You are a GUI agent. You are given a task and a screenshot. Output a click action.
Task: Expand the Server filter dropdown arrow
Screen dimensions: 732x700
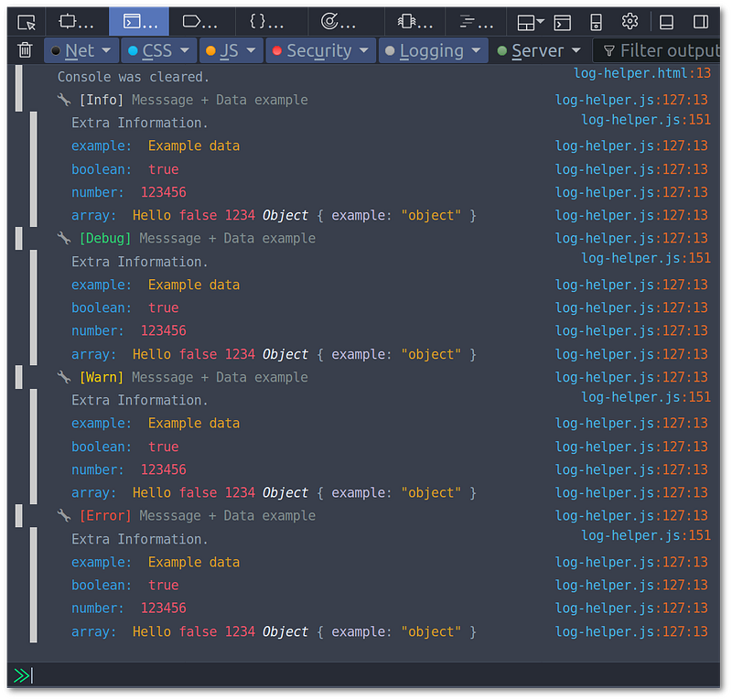[576, 50]
